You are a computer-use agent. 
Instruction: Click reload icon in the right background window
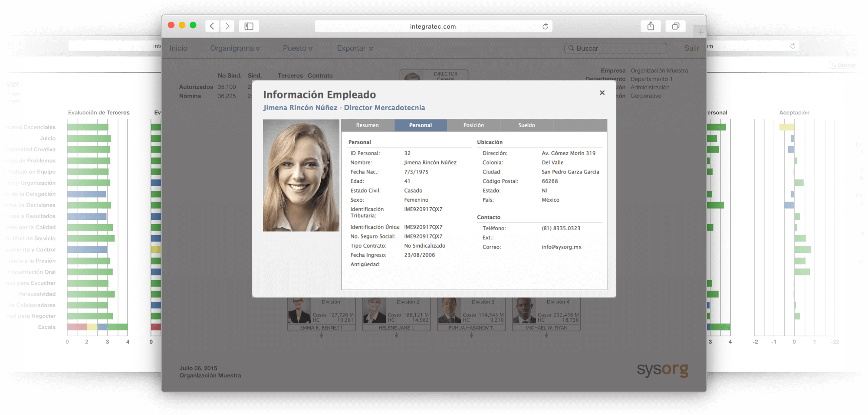pos(792,46)
